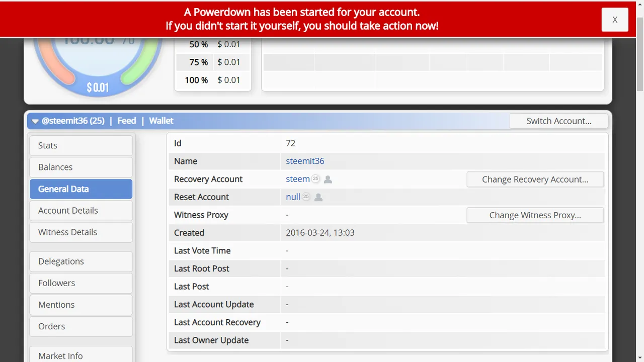Open the Orders tab

click(x=81, y=326)
